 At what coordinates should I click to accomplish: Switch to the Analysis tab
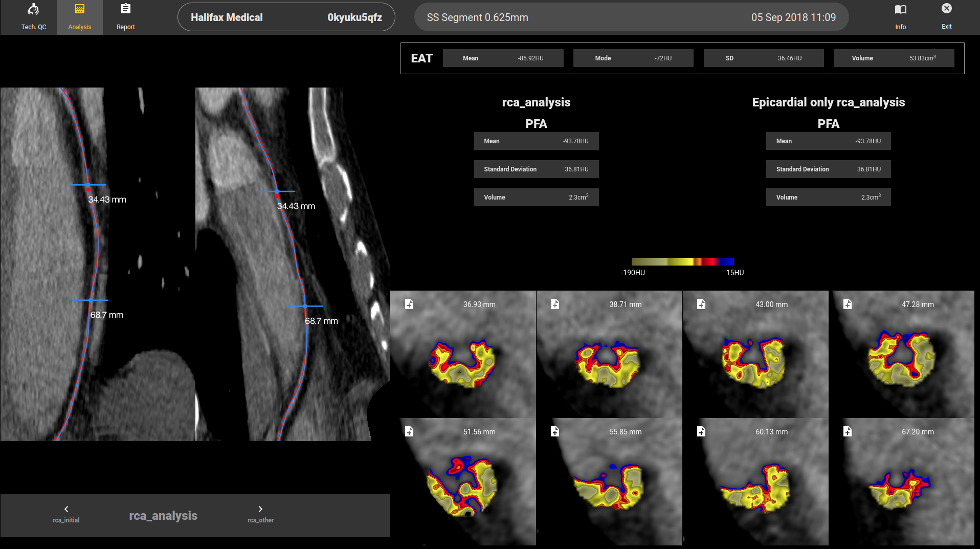(80, 17)
